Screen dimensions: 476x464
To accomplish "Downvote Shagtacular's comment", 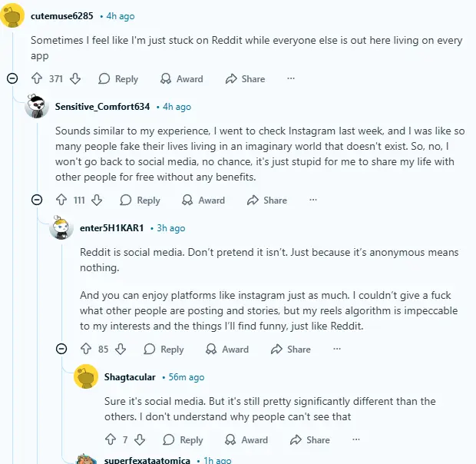I will [140, 439].
